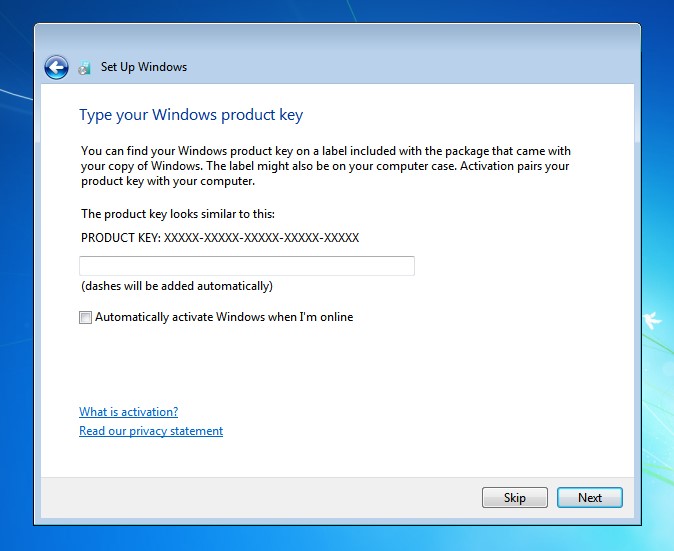Click the Set Up Windows title text
The height and width of the screenshot is (551, 674).
[x=144, y=67]
